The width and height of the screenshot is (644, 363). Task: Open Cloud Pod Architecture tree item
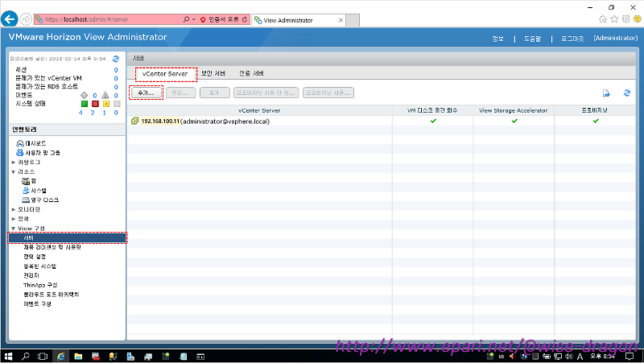click(52, 295)
